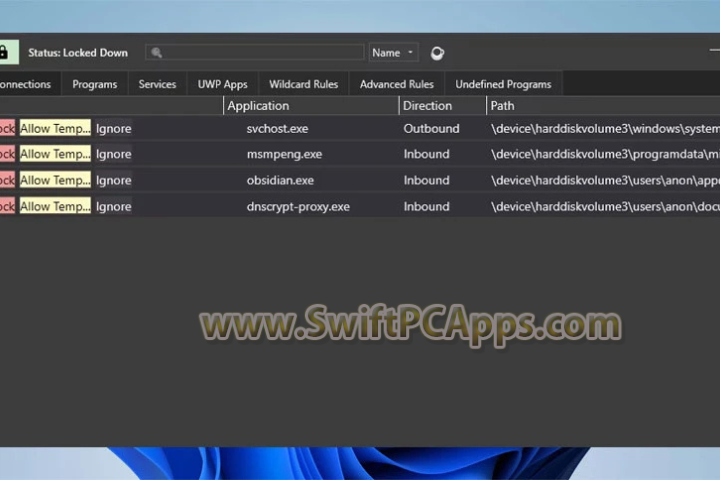Image resolution: width=720 pixels, height=480 pixels.
Task: Allow dnscrypt-proxy.exe temporarily
Action: coord(55,206)
